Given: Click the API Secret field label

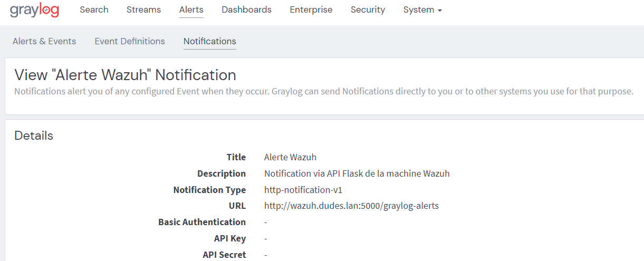Looking at the screenshot, I should pyautogui.click(x=224, y=255).
